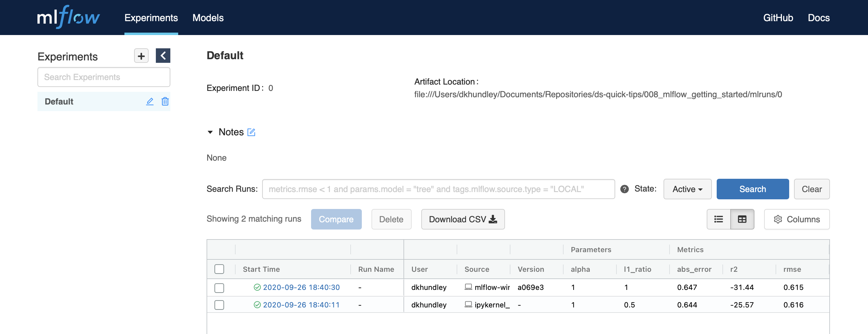Viewport: 868px width, 334px height.
Task: Click the ipykernel_ source text
Action: tap(492, 305)
